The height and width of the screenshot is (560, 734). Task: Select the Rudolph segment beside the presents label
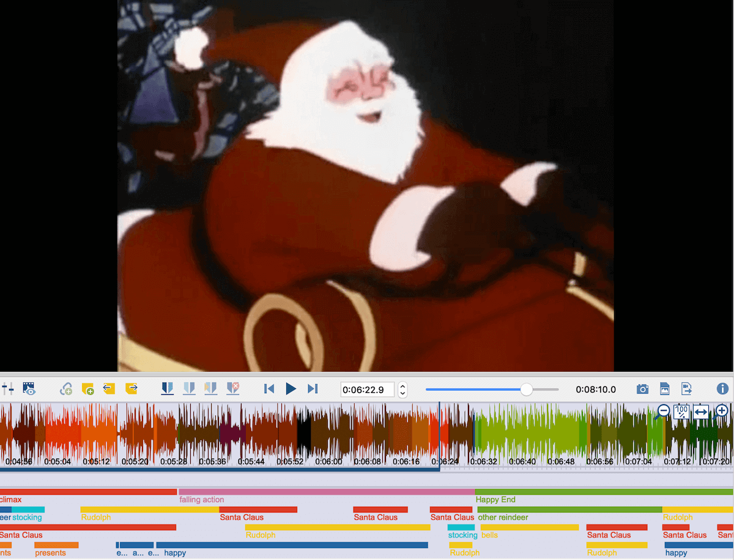pyautogui.click(x=150, y=509)
